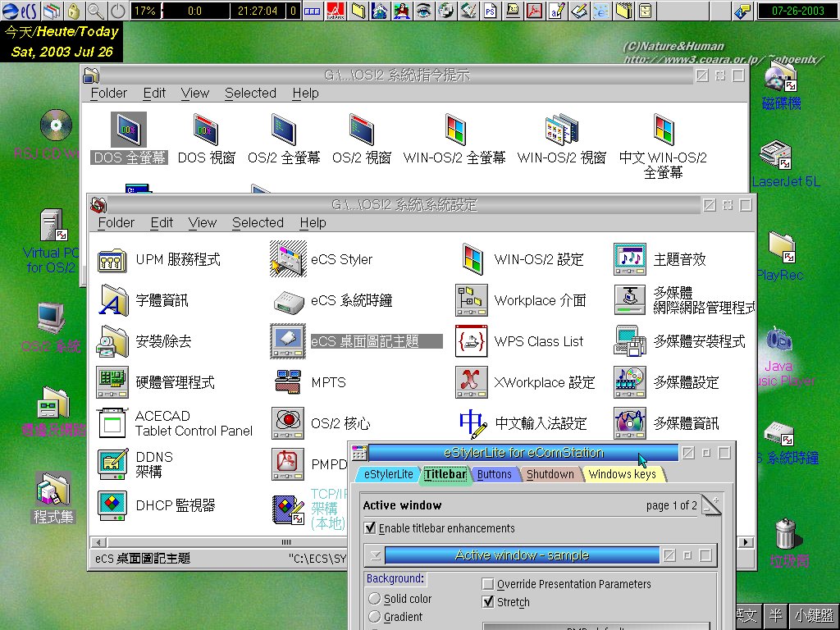The image size is (840, 630).
Task: Open eStylerLite window system menu icon
Action: pos(359,453)
